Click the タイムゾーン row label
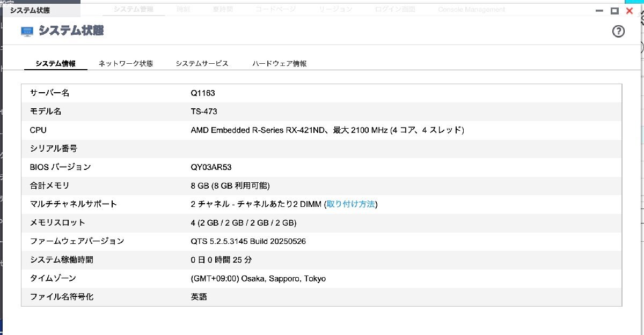644x335 pixels. pos(53,279)
